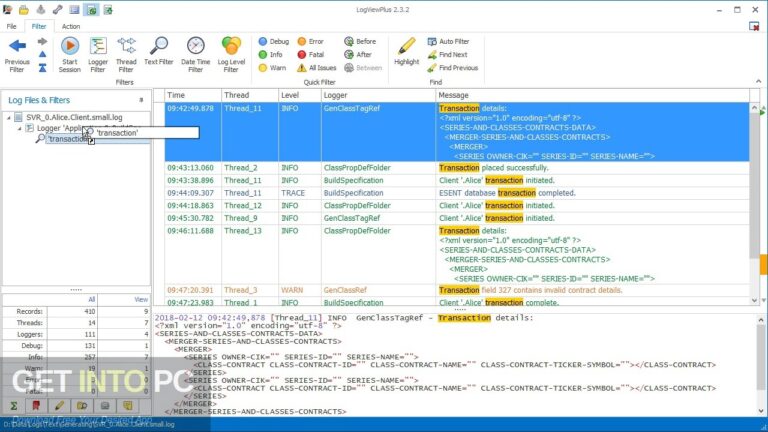The height and width of the screenshot is (432, 768).
Task: Click the Loggers count 111 cell
Action: click(72, 335)
